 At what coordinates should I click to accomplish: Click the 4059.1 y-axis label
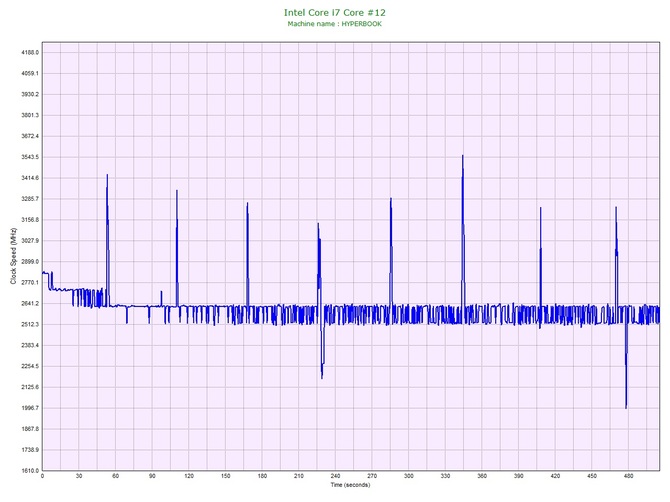[30, 73]
